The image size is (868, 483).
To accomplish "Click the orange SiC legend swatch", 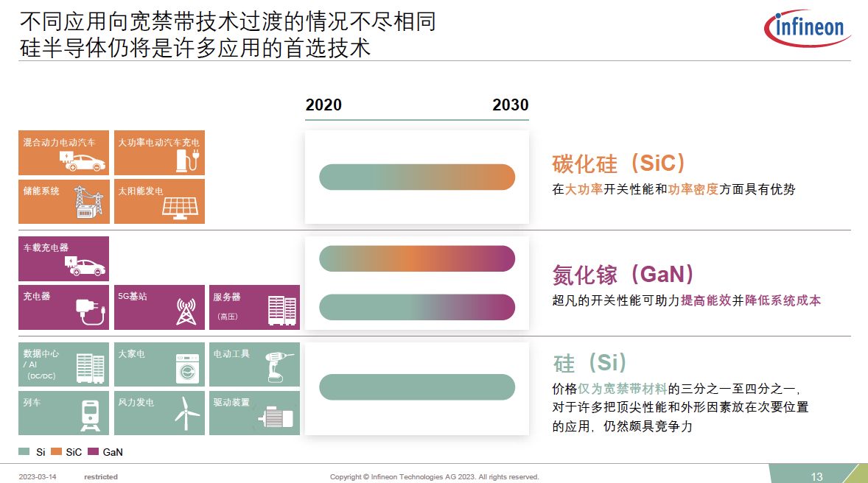I will [x=56, y=452].
